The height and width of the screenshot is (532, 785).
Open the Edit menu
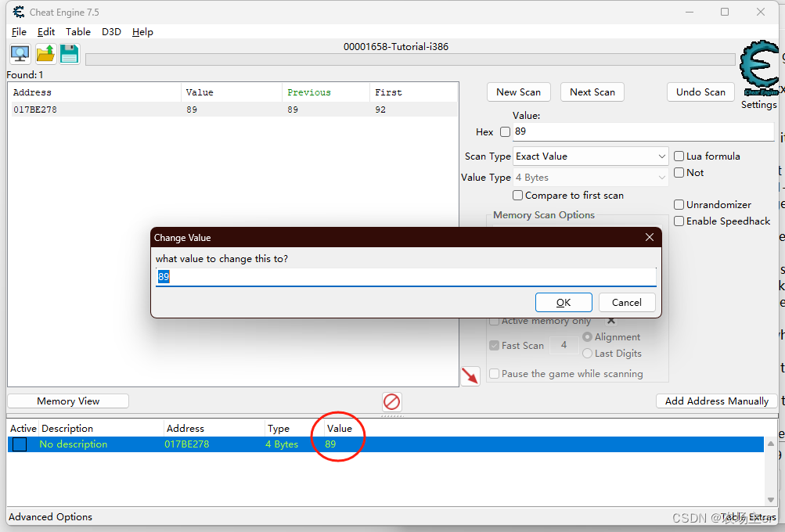click(x=46, y=31)
